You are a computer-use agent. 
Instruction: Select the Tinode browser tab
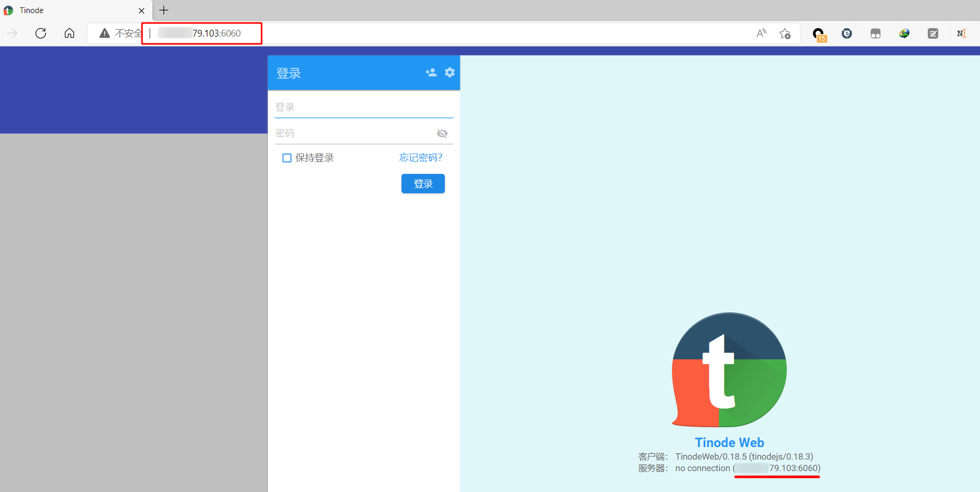click(x=76, y=10)
